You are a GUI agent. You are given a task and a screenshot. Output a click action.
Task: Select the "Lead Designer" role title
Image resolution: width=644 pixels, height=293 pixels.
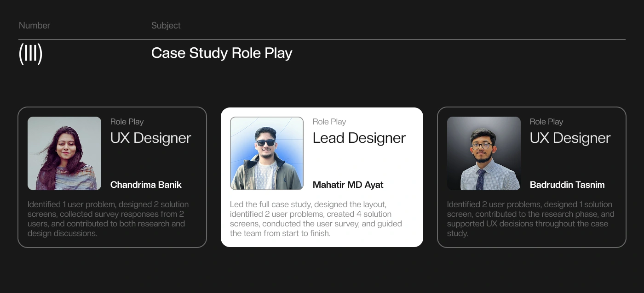tap(359, 138)
